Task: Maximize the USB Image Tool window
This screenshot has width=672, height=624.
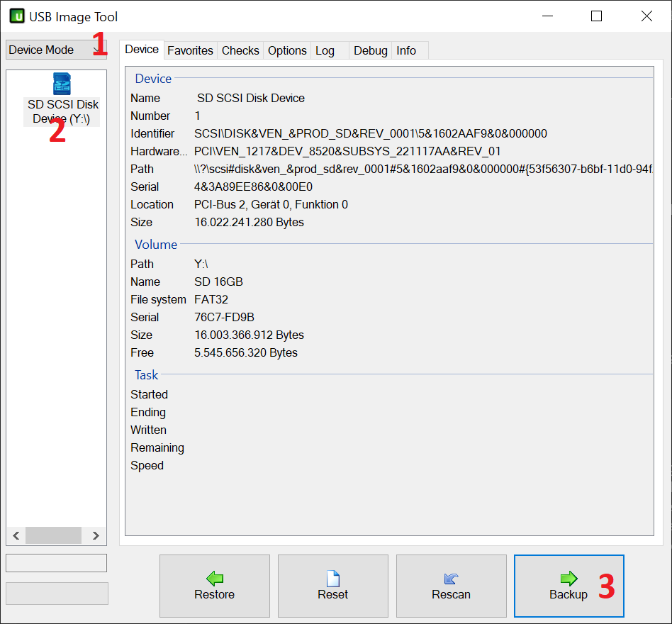Action: click(596, 16)
